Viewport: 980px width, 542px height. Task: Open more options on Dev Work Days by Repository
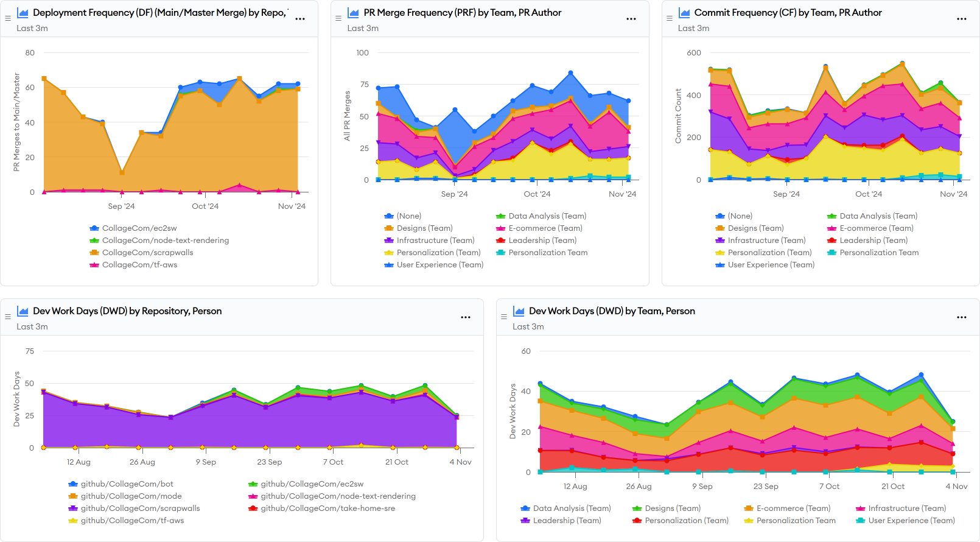pyautogui.click(x=466, y=317)
